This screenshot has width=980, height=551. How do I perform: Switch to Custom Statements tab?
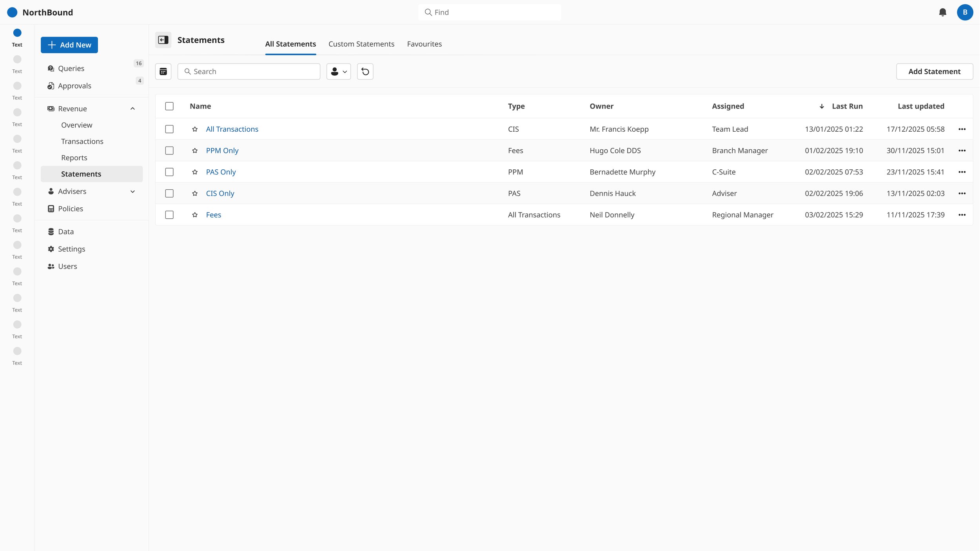361,44
